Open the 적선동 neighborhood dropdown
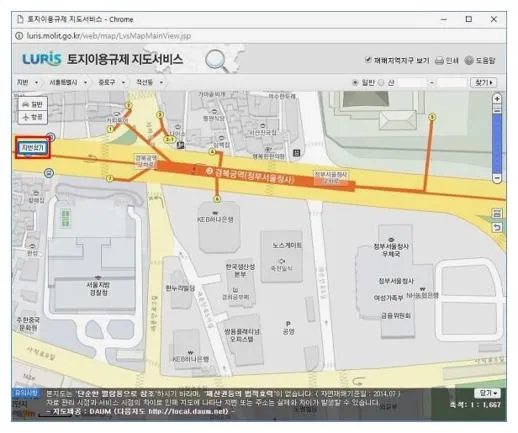Image resolution: width=518 pixels, height=433 pixels. (x=149, y=82)
